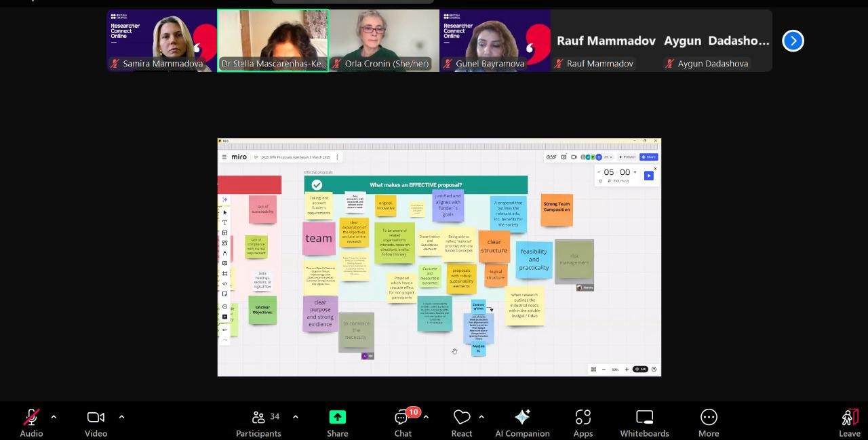
Task: Open the React emoji menu
Action: [x=462, y=417]
